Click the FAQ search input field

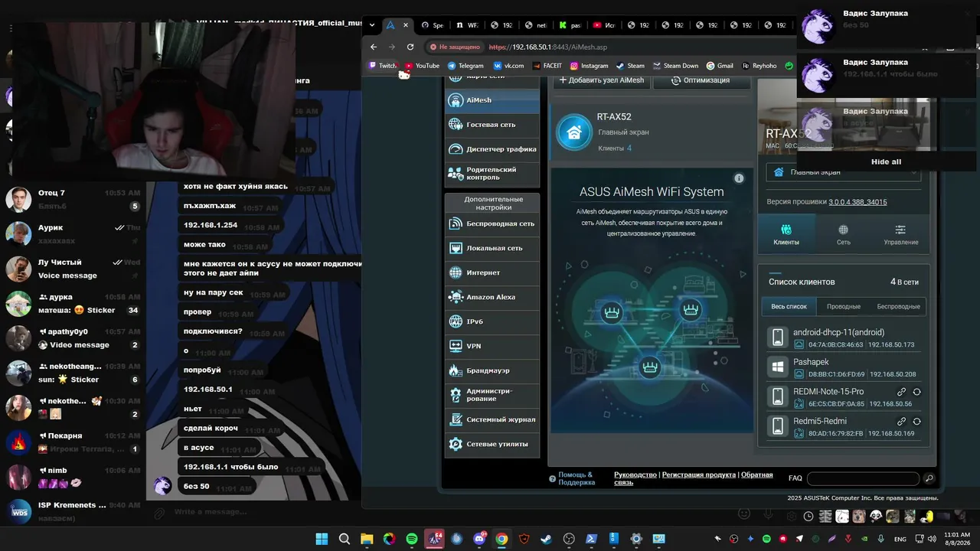pos(863,478)
